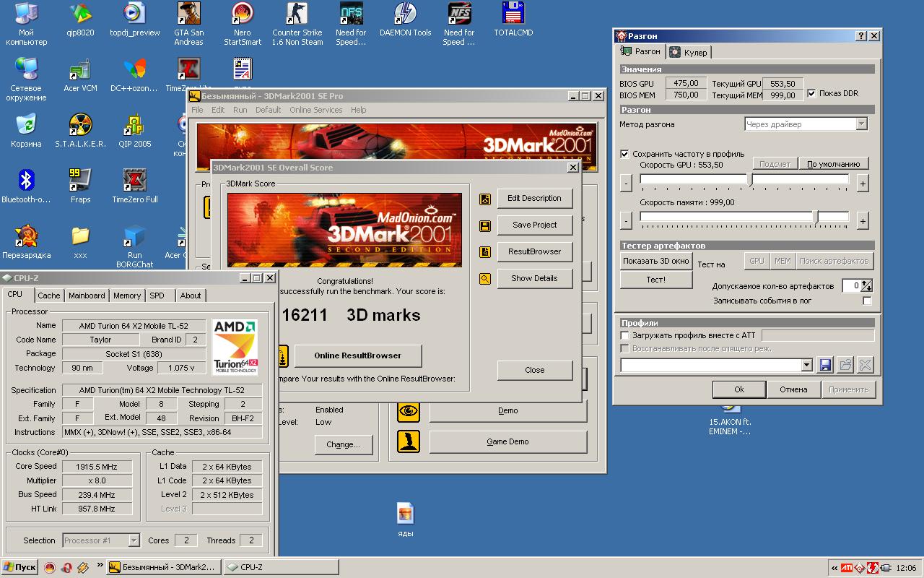Check Загружать профиль вместе с ATT
The height and width of the screenshot is (578, 924).
click(624, 335)
